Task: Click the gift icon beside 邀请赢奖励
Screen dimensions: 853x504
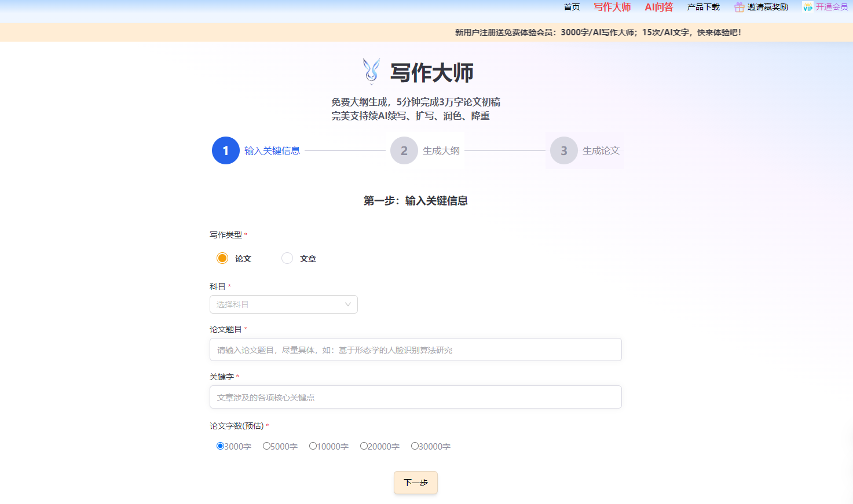Action: (x=738, y=7)
